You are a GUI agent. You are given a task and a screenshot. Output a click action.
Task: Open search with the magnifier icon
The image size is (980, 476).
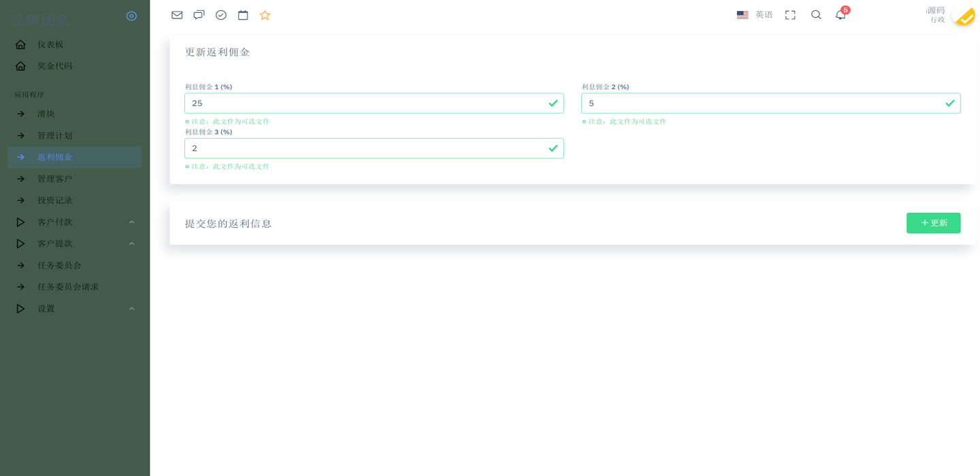[816, 15]
